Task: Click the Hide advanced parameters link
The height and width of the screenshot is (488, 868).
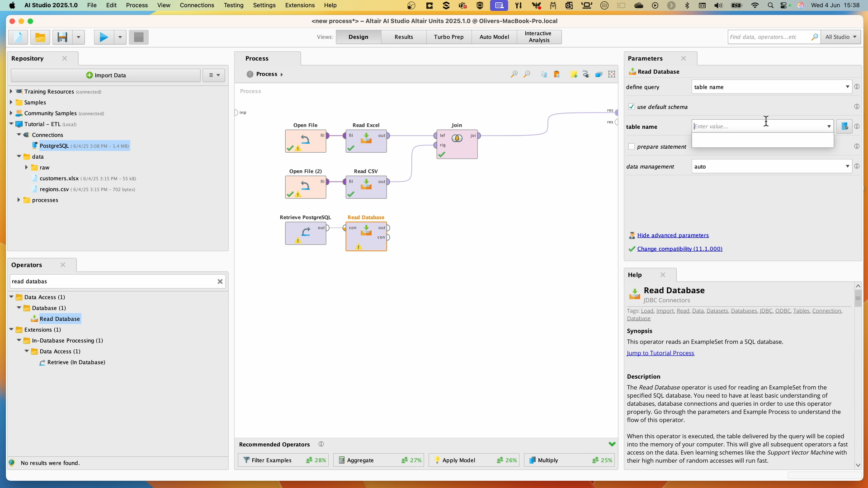Action: 673,235
